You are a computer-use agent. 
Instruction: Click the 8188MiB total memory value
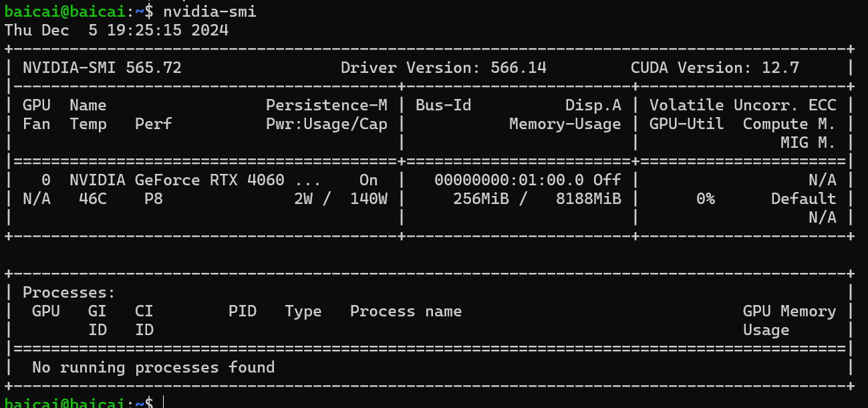tap(589, 199)
